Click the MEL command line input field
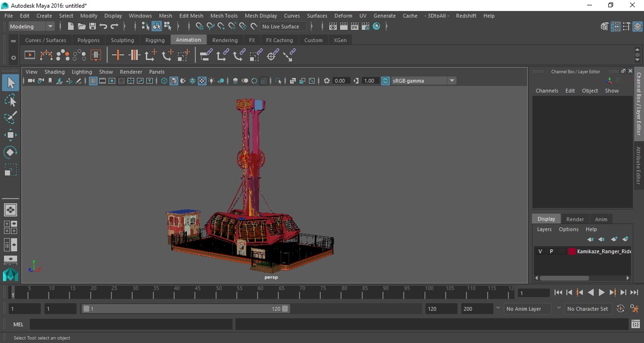The width and height of the screenshot is (644, 343). [x=131, y=324]
